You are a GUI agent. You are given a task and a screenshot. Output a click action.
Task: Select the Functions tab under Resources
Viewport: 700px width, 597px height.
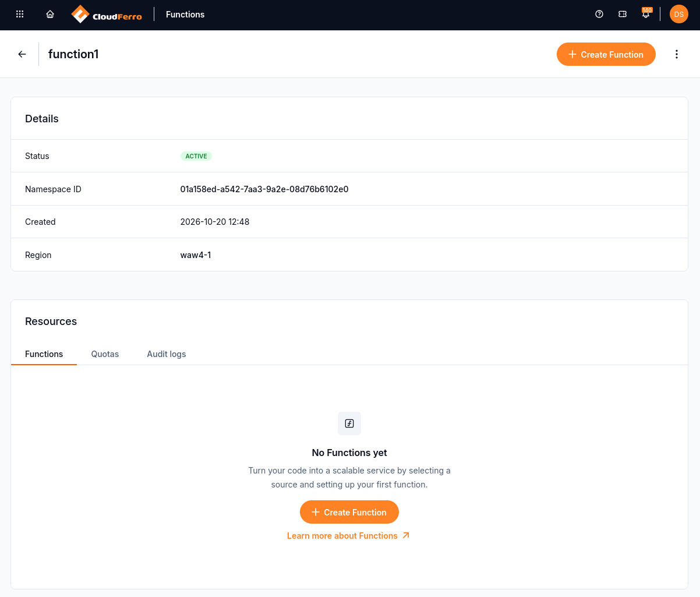click(44, 354)
